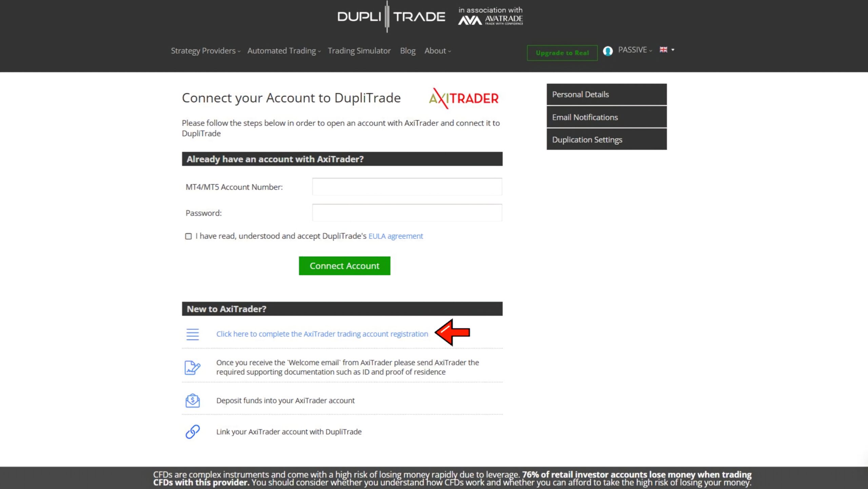This screenshot has height=489, width=868.
Task: Open Email Notifications settings
Action: 607,117
